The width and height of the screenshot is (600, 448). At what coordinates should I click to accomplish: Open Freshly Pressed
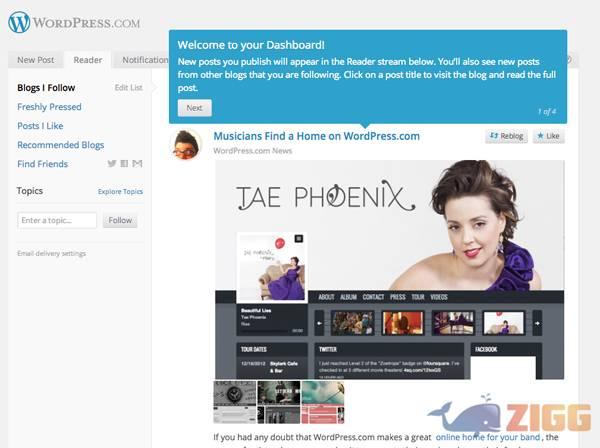49,107
